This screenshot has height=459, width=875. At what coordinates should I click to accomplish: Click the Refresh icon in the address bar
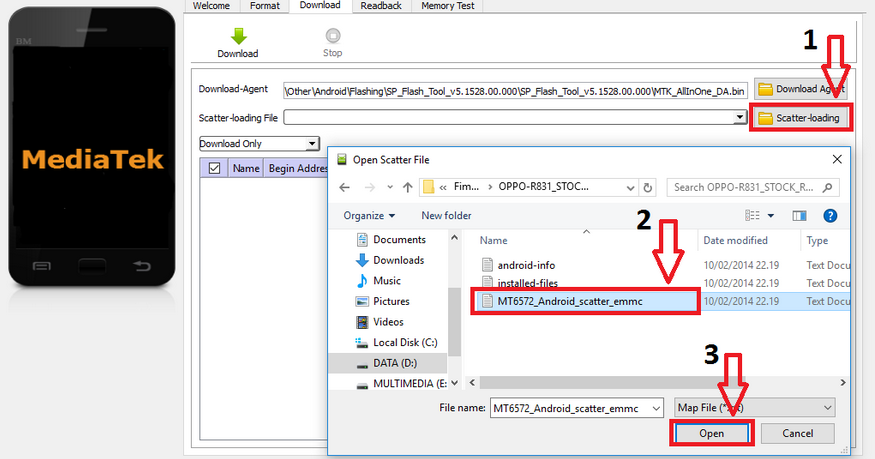pos(647,188)
